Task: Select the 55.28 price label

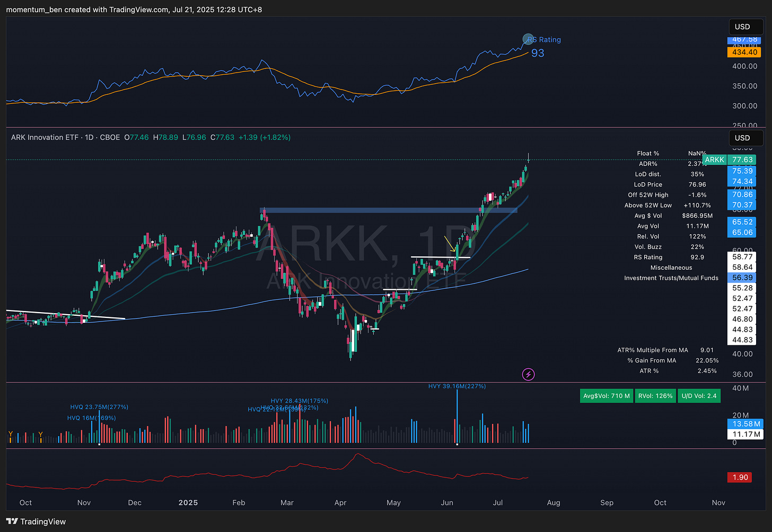Action: tap(742, 288)
